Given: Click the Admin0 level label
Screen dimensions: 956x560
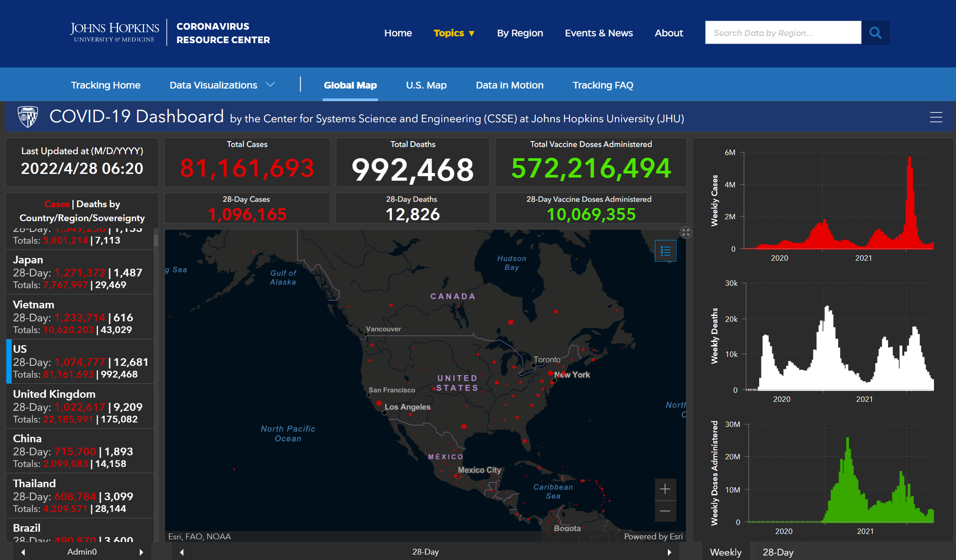Looking at the screenshot, I should click(82, 552).
